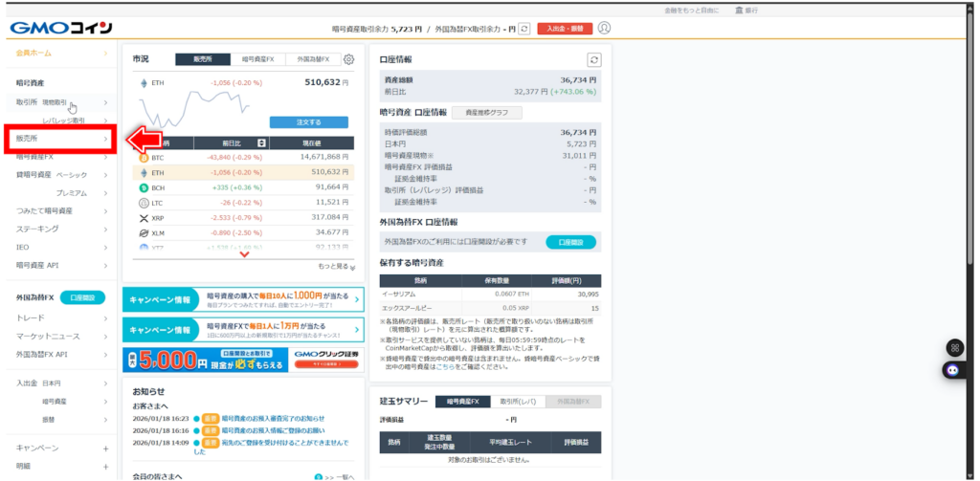Open the 資産推移グラフ button
980x481 pixels.
pyautogui.click(x=486, y=112)
